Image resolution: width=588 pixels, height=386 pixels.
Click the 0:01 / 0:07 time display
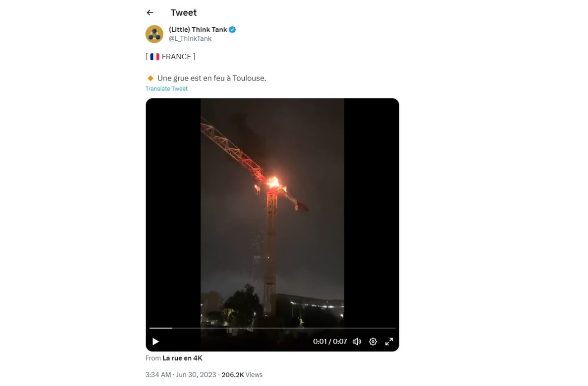point(330,342)
